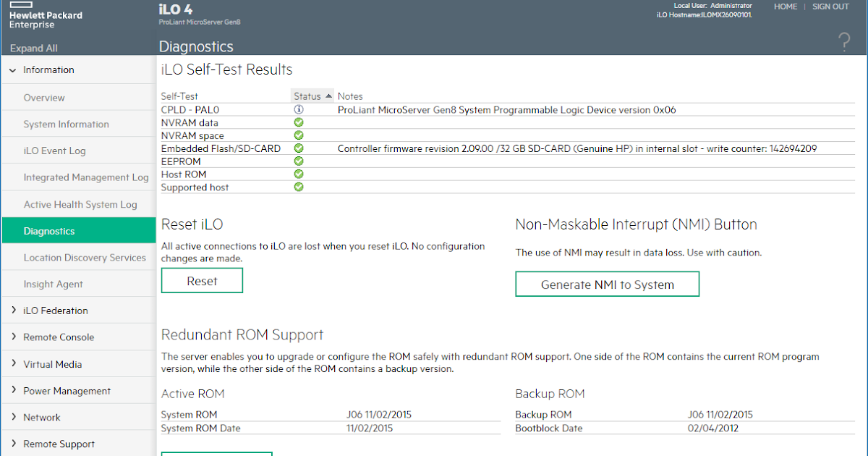The height and width of the screenshot is (456, 868).
Task: Expand the iLO Federation section
Action: tap(51, 310)
